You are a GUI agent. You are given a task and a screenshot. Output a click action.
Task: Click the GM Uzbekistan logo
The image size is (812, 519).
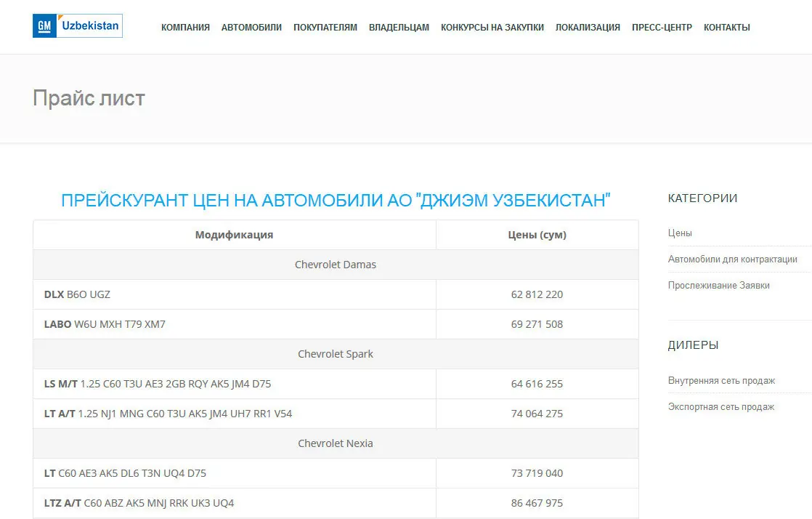click(78, 26)
